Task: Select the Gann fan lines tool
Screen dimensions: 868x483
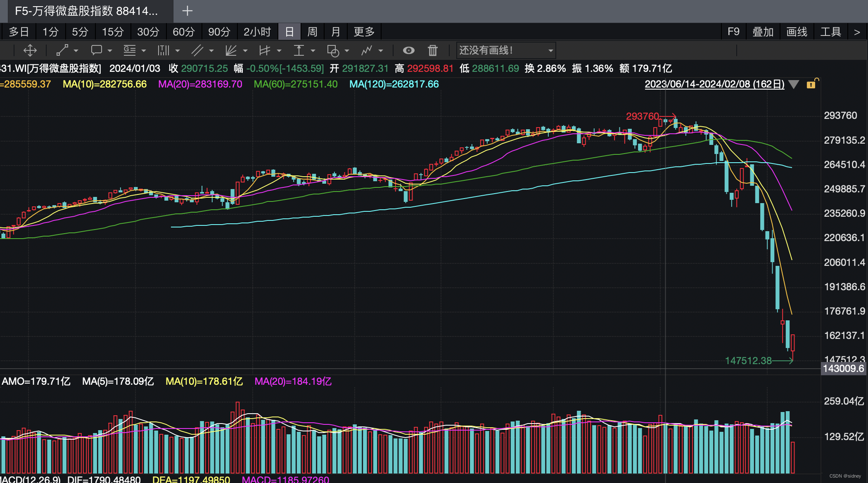Action: [231, 50]
